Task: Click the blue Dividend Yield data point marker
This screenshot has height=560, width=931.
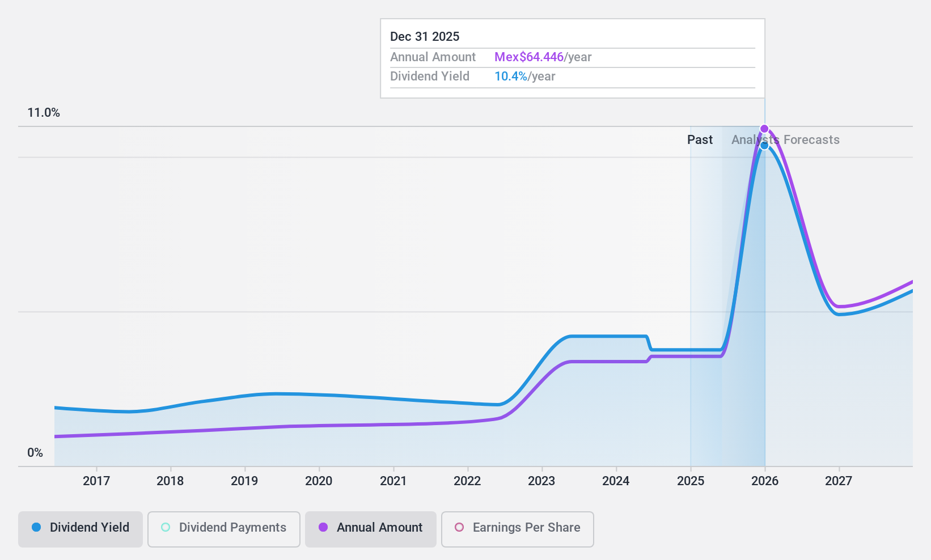Action: point(764,146)
